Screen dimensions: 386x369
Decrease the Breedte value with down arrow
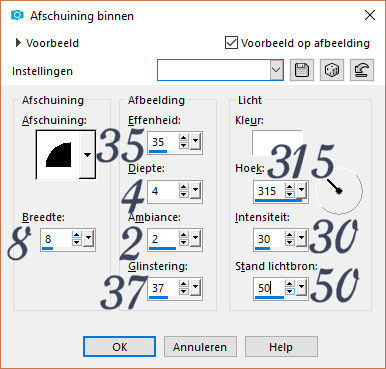pos(77,242)
